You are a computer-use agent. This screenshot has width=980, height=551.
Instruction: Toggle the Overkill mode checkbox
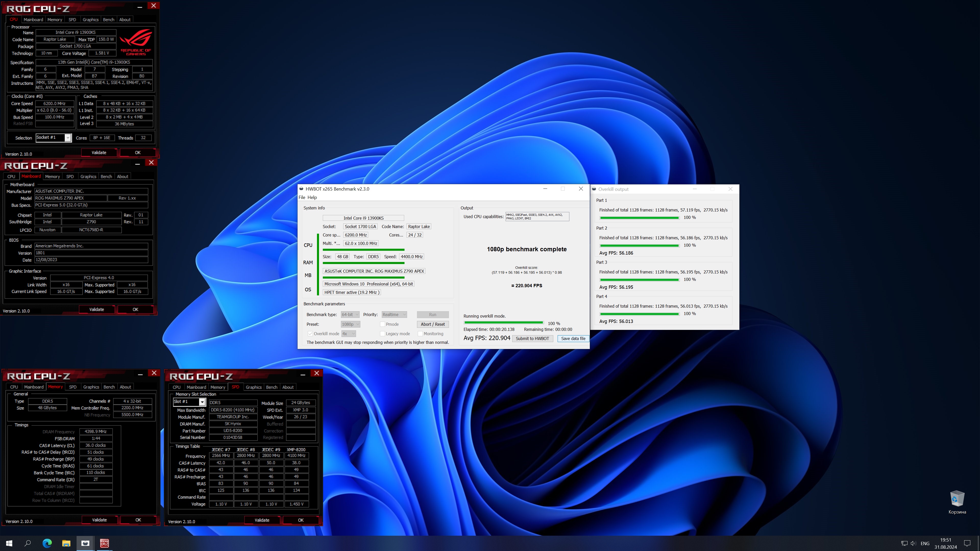(310, 333)
